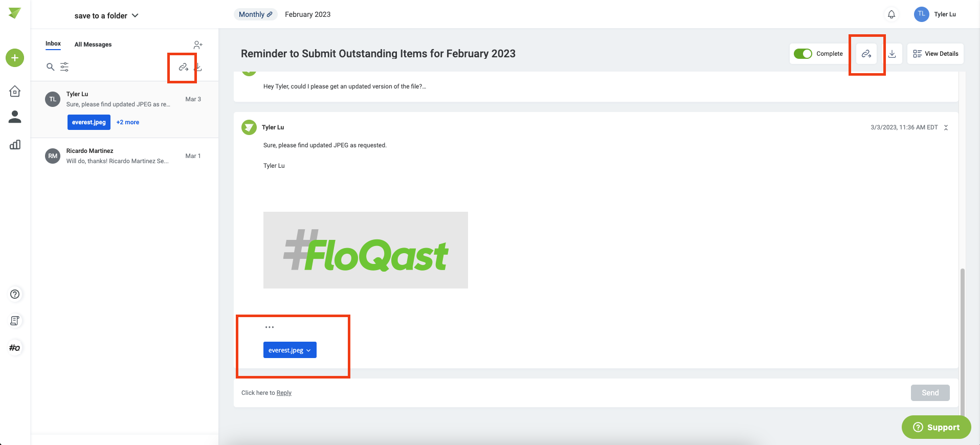Click the inbox download icon
Viewport: 980px width, 445px height.
tap(199, 68)
